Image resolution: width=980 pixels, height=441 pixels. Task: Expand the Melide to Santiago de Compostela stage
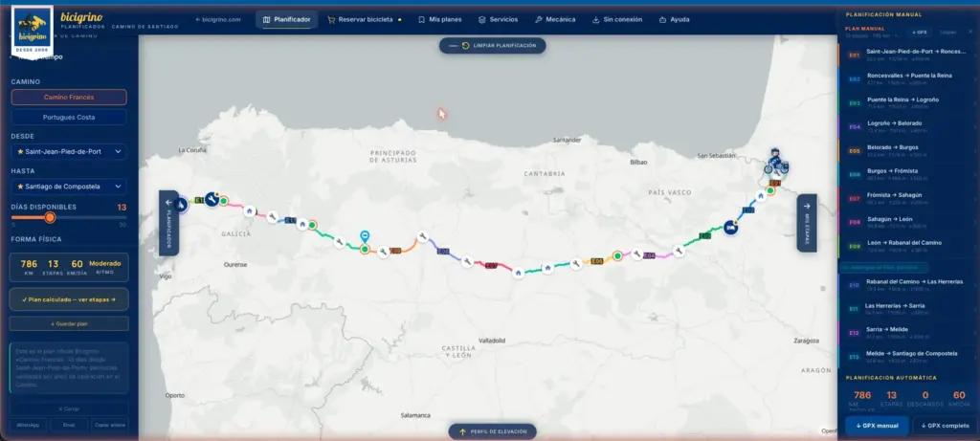(x=909, y=356)
